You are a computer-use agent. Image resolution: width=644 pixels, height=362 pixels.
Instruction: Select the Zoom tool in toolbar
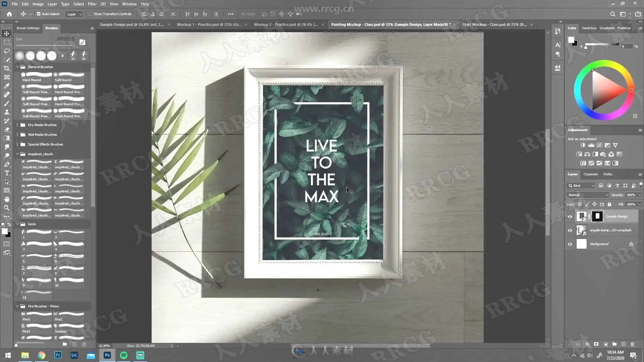(7, 208)
